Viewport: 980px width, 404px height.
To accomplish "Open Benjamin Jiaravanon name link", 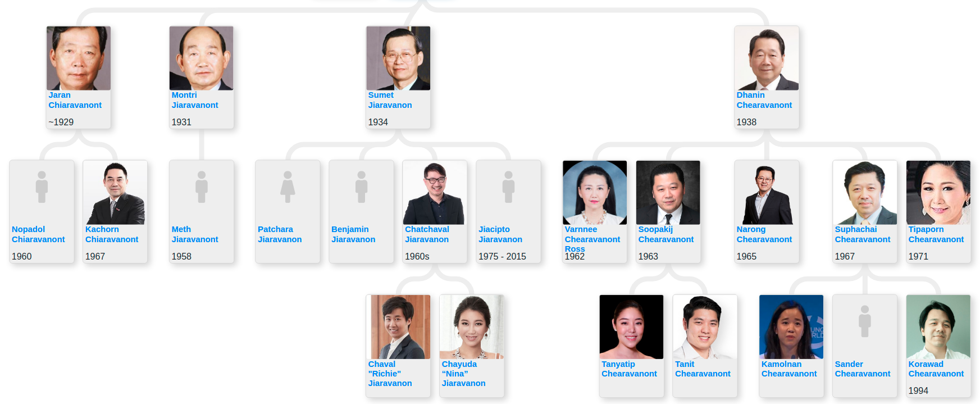I will (353, 234).
